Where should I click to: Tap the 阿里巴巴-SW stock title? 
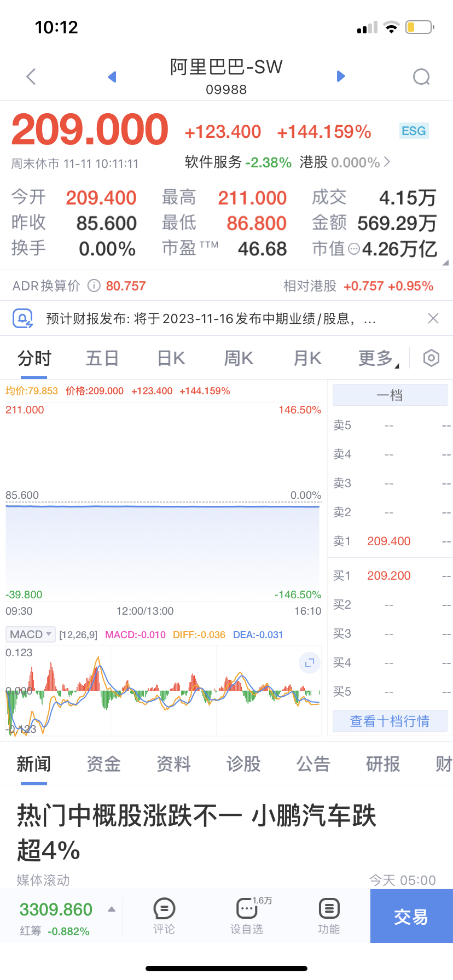[226, 67]
